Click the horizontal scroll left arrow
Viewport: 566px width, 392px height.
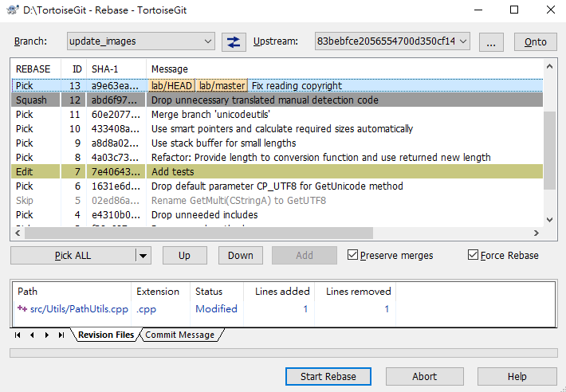click(18, 233)
